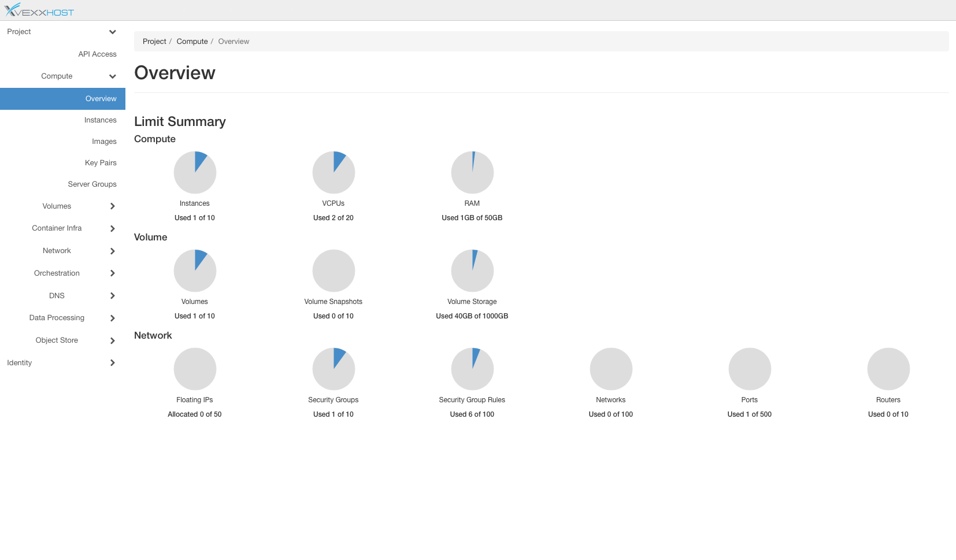956x560 pixels.
Task: Click 'Used 2 of 20' text
Action: pyautogui.click(x=334, y=218)
